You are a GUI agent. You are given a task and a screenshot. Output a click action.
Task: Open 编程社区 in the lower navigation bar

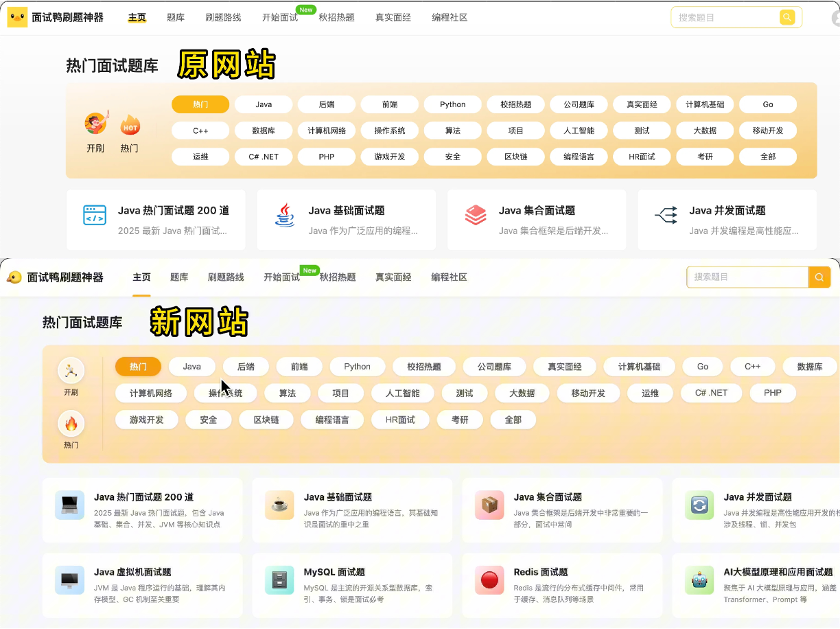coord(449,277)
